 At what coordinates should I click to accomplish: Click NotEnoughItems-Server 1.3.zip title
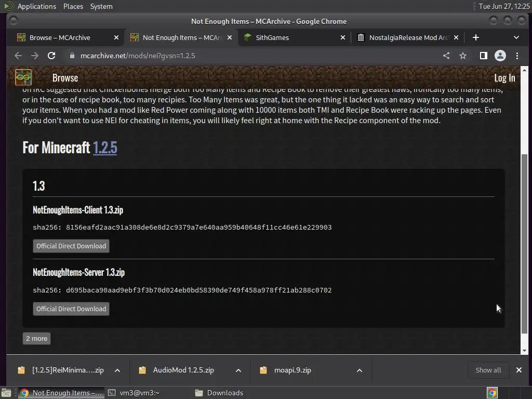click(x=79, y=272)
